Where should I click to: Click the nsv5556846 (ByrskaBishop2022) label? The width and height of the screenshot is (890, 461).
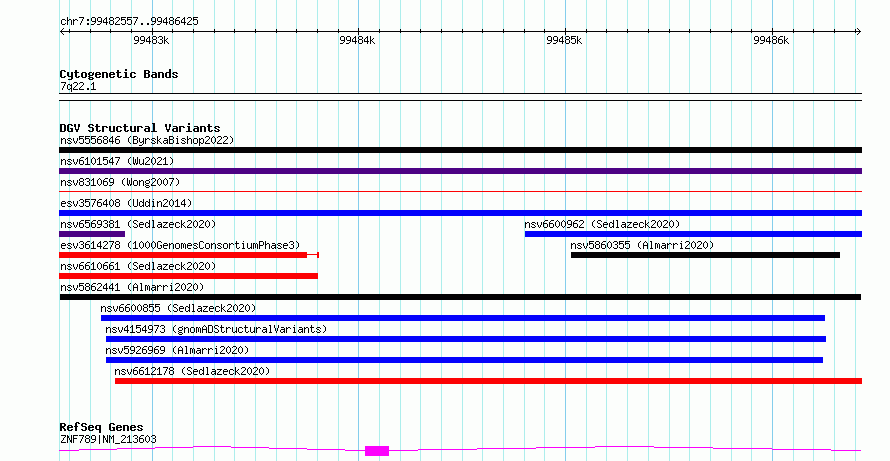coord(147,140)
